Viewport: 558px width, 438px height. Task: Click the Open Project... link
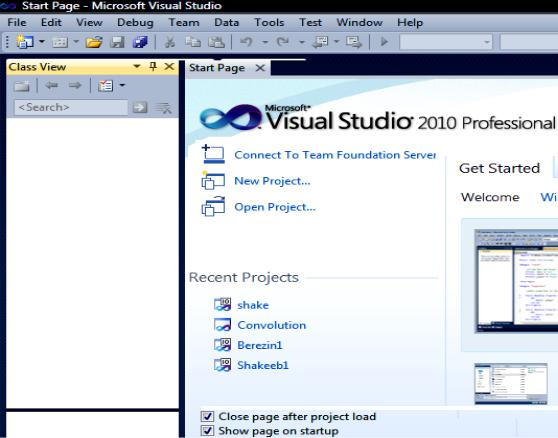(x=275, y=207)
